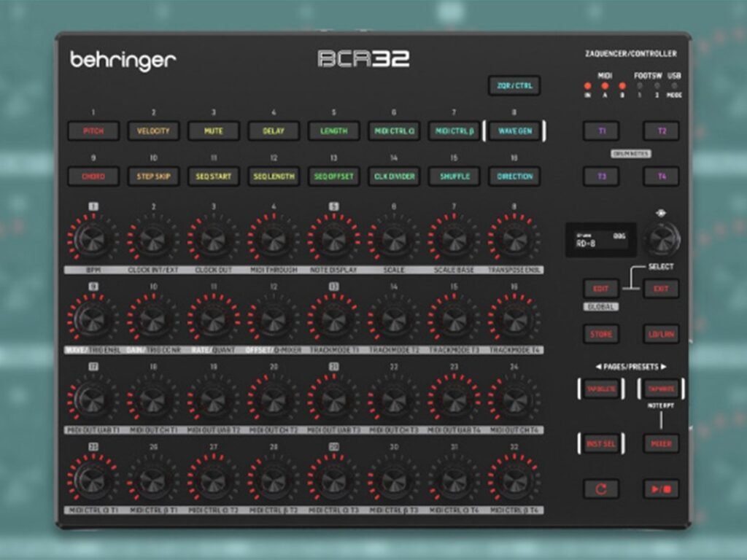Click the LD/LRN button
This screenshot has width=747, height=560.
coord(661,334)
